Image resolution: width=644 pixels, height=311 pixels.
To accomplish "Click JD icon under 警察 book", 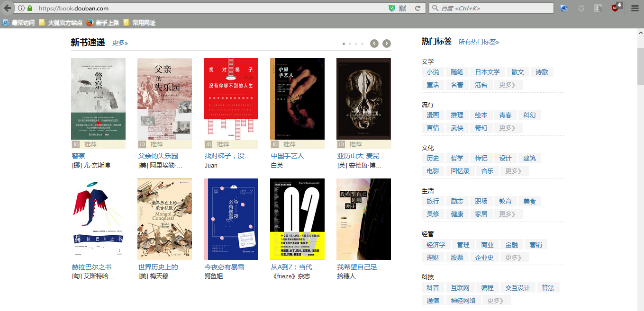I will [76, 144].
